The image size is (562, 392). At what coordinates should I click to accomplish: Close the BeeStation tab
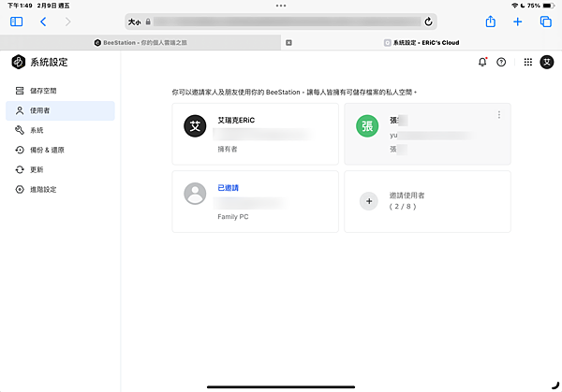click(x=288, y=43)
